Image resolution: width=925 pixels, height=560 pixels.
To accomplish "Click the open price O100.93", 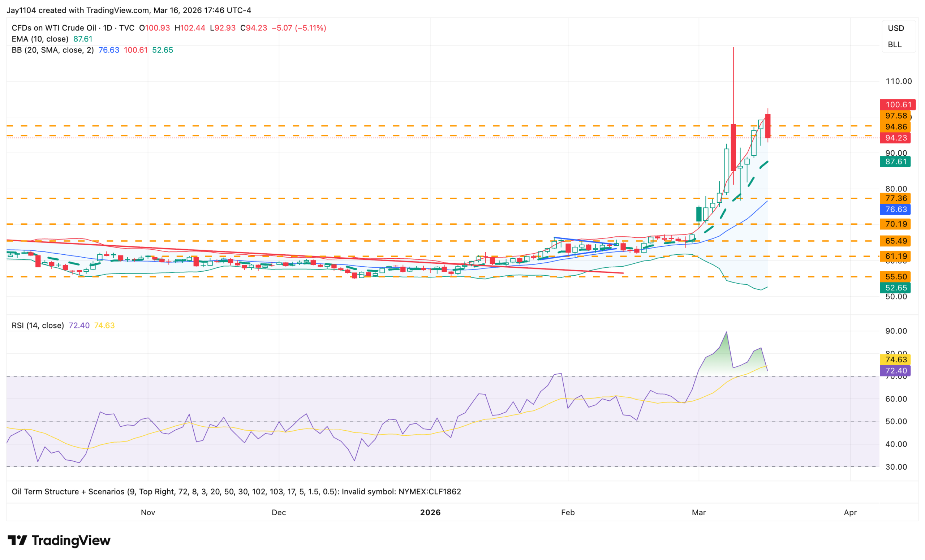I will (x=154, y=28).
